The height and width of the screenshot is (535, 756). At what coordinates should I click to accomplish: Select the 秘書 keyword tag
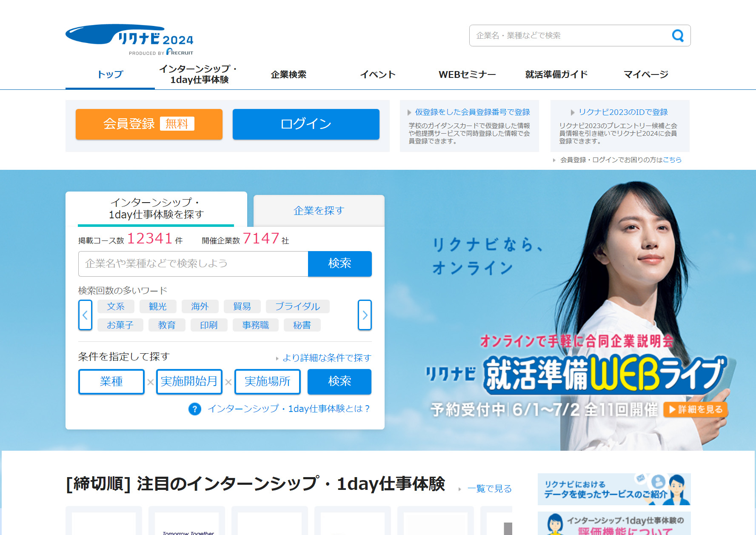pos(302,325)
